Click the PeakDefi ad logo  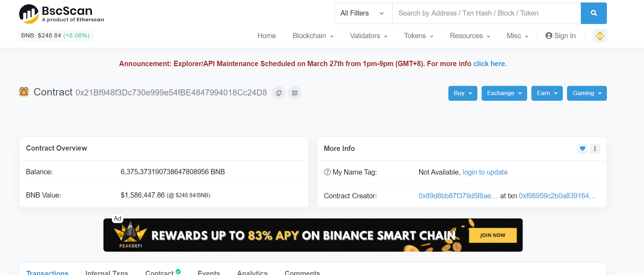pyautogui.click(x=131, y=235)
